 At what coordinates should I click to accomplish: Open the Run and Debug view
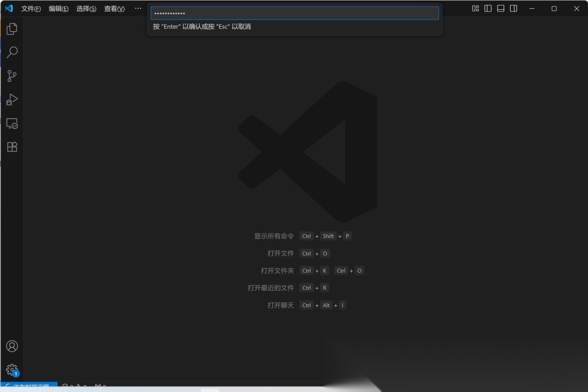pyautogui.click(x=12, y=100)
